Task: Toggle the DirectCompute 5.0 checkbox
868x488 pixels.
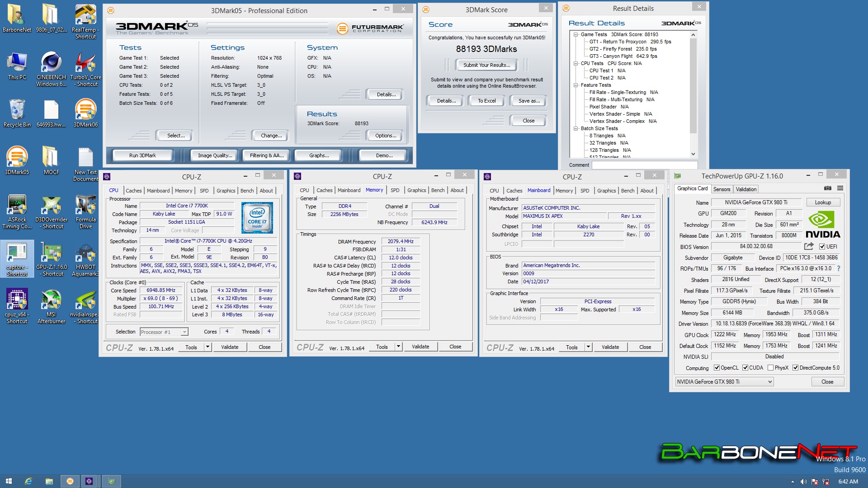Action: (x=795, y=368)
